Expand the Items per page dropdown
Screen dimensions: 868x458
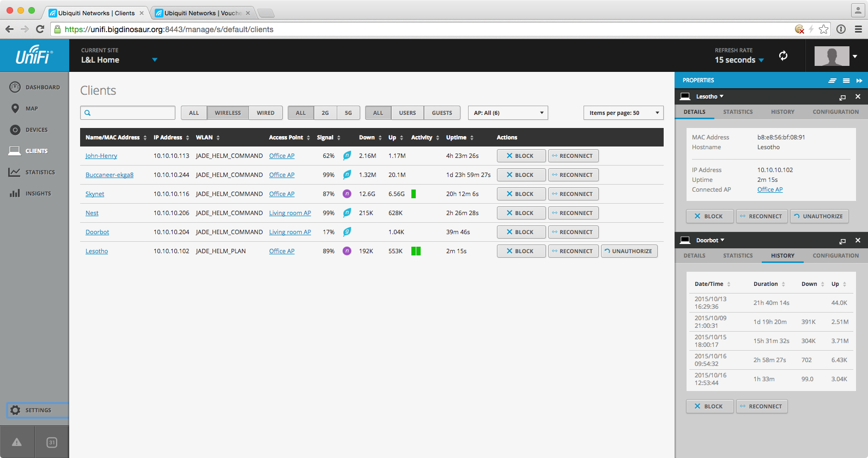pos(623,113)
